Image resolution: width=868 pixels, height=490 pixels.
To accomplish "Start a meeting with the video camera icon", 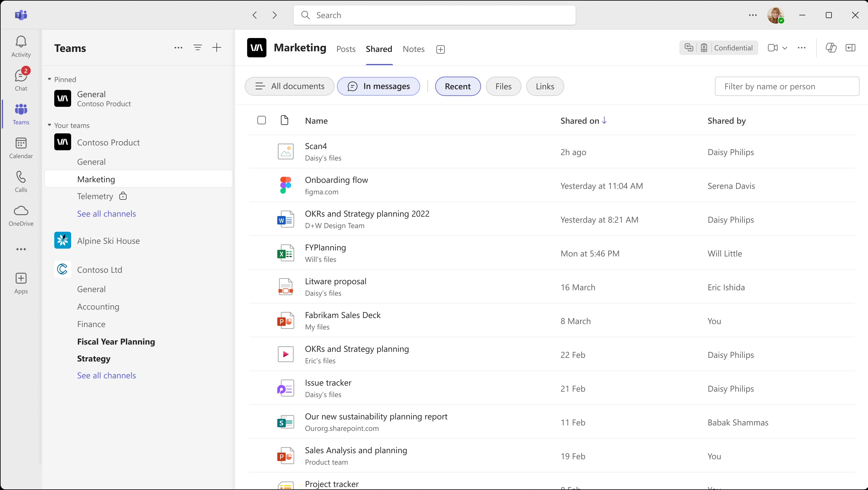I will point(773,48).
